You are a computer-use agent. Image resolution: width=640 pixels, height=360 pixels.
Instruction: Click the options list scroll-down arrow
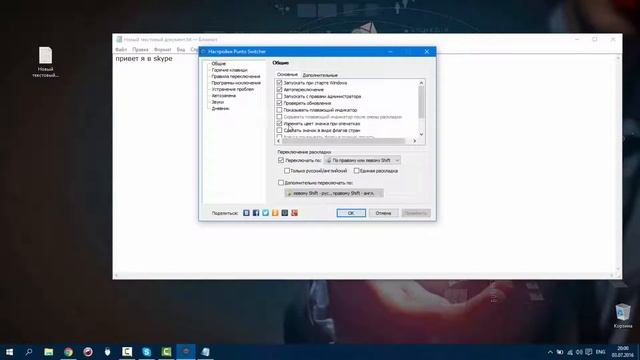pyautogui.click(x=421, y=134)
